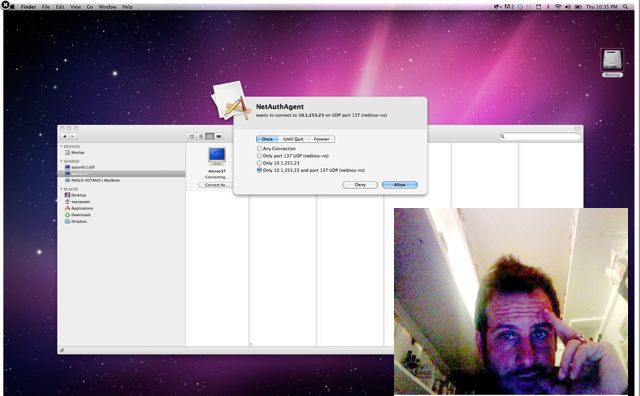The height and width of the screenshot is (396, 640).
Task: Click the battery icon in menu bar
Action: 578,7
